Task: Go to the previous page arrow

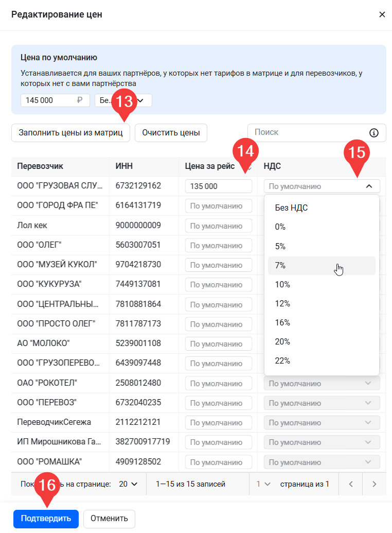Action: click(351, 484)
